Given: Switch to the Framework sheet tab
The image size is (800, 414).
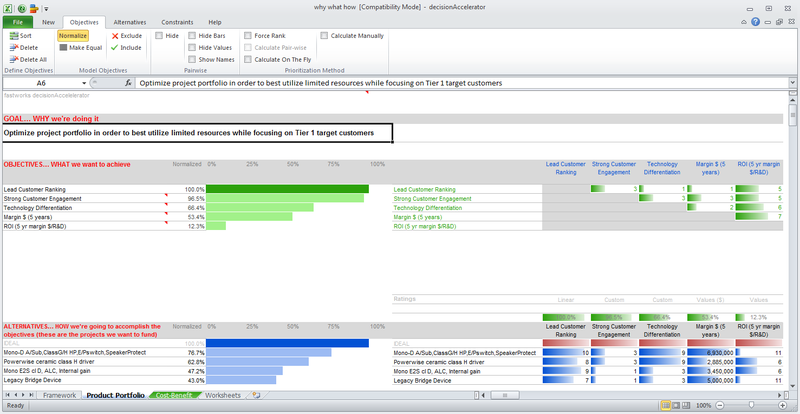Looking at the screenshot, I should click(59, 395).
